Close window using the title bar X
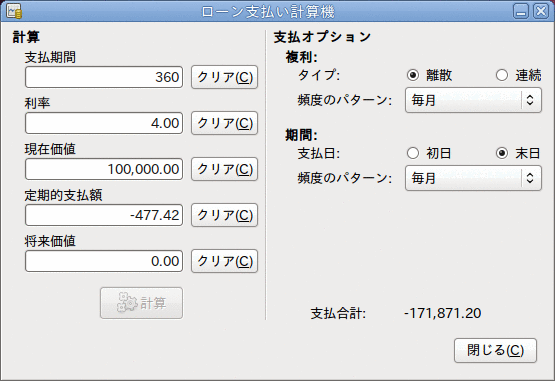 pyautogui.click(x=541, y=11)
